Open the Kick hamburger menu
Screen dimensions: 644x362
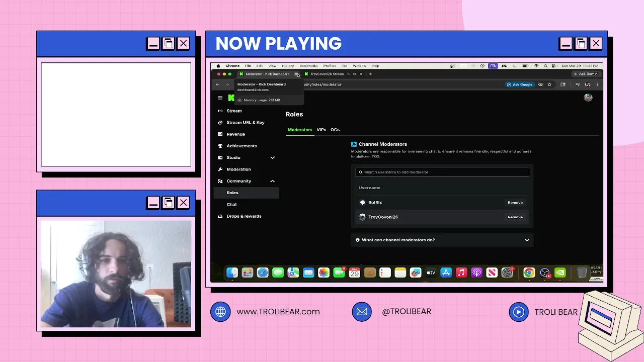click(220, 98)
